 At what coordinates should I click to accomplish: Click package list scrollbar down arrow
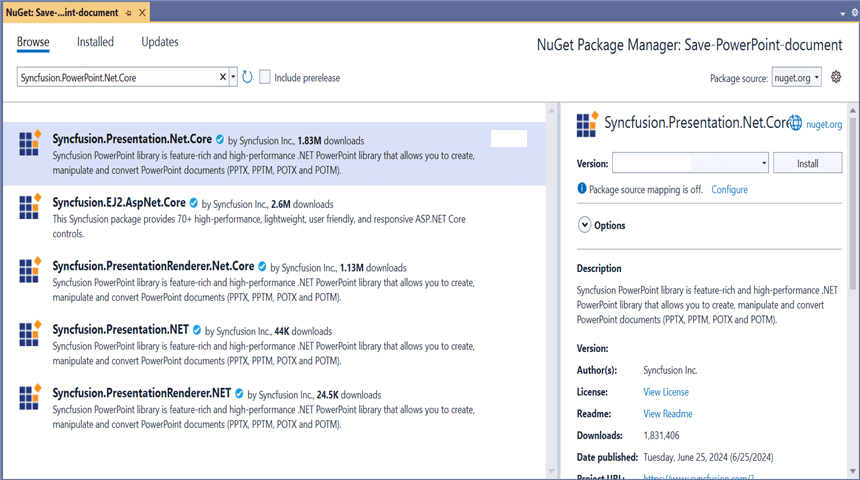point(551,472)
